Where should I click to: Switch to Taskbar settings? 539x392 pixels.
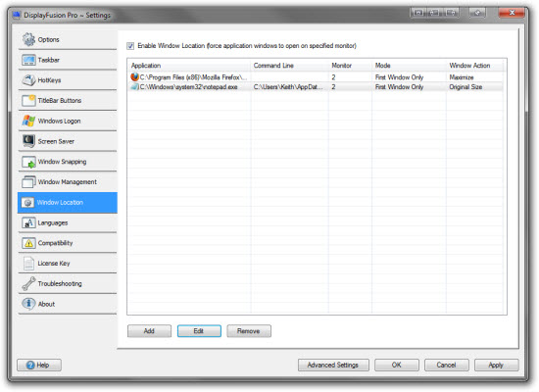(68, 60)
